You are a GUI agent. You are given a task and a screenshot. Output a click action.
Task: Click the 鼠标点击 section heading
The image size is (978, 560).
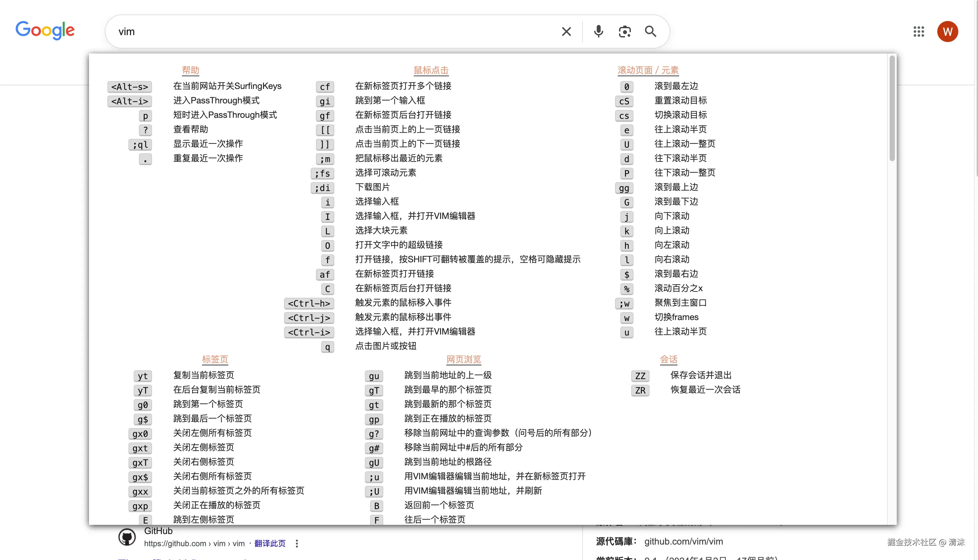click(x=431, y=70)
